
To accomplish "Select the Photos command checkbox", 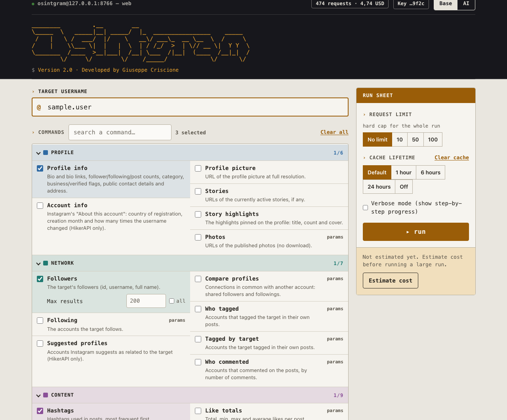I will coord(198,237).
